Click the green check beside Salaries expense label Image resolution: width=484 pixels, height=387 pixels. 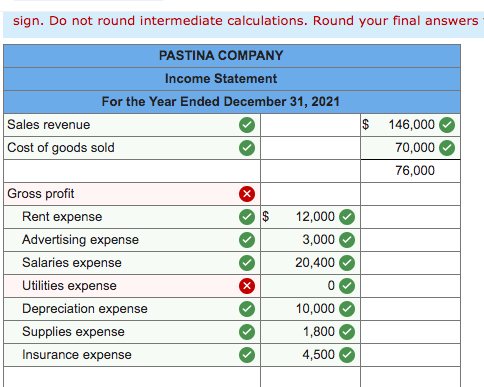(247, 263)
